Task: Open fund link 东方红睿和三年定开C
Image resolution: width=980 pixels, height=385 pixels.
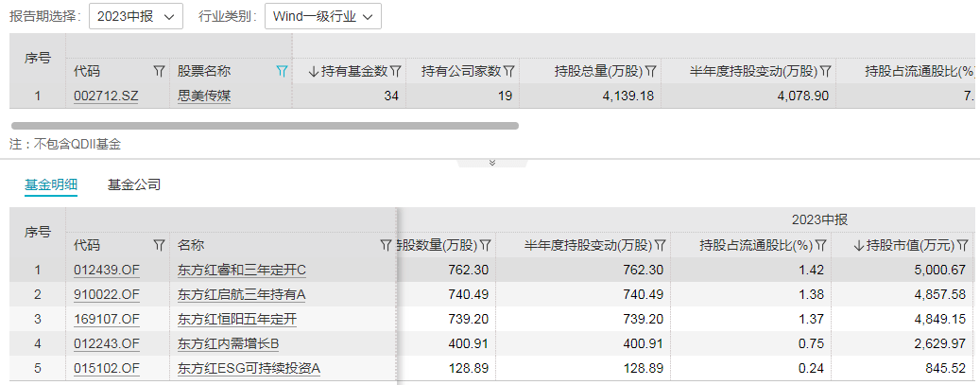Action: click(x=242, y=270)
